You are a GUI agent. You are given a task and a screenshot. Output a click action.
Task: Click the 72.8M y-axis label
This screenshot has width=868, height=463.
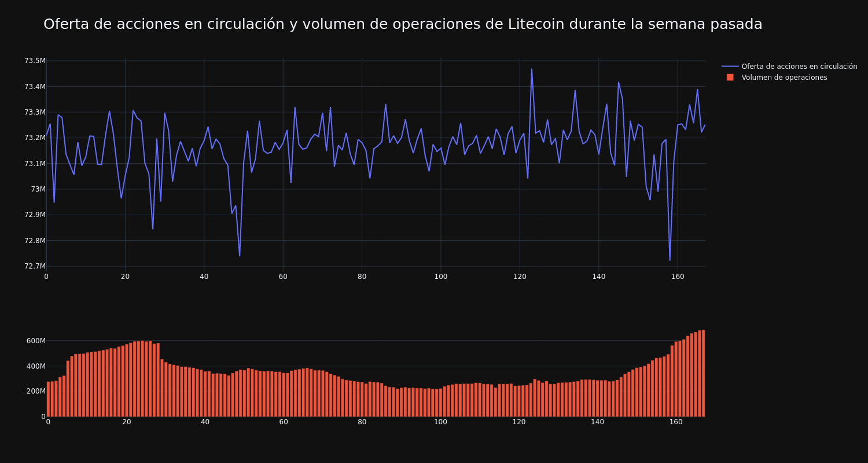click(x=35, y=241)
